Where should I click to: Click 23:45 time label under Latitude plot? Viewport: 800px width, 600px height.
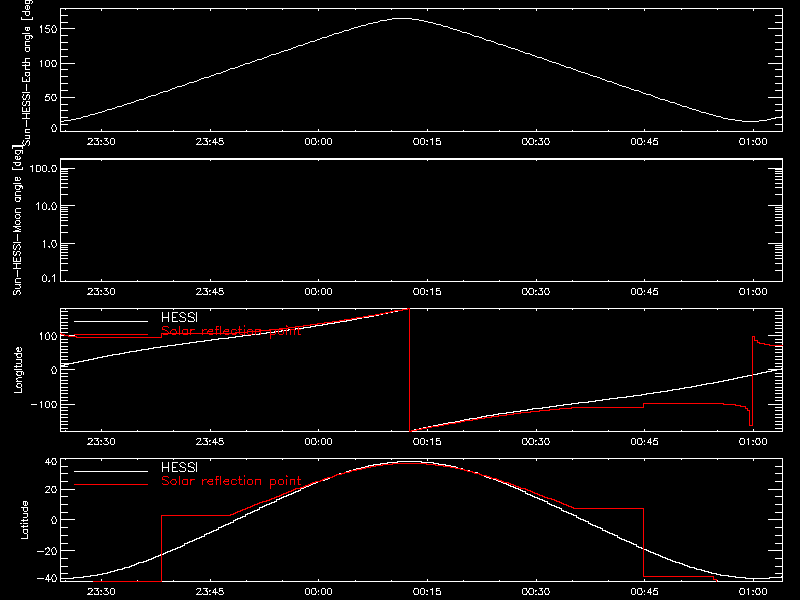click(210, 592)
